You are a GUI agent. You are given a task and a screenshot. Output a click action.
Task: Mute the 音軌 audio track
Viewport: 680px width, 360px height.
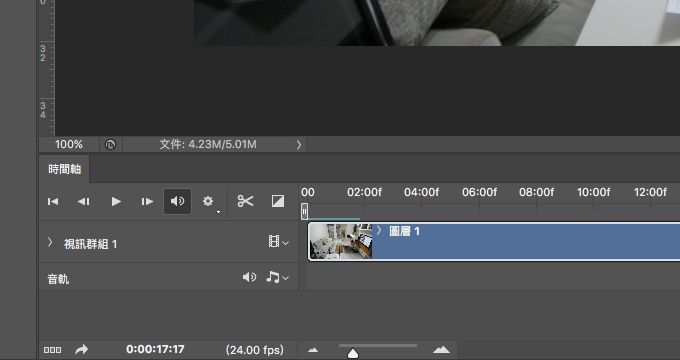tap(249, 277)
